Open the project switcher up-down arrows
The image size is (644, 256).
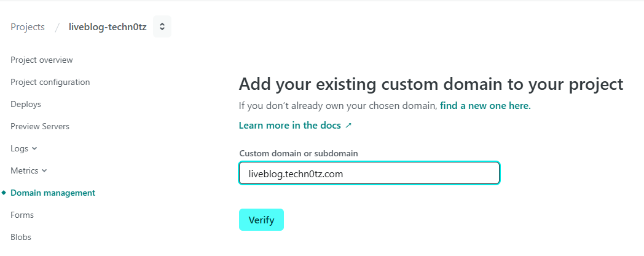tap(162, 26)
